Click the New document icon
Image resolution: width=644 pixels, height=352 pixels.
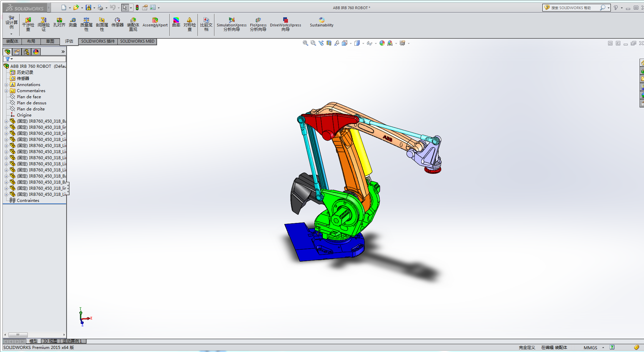pos(64,7)
